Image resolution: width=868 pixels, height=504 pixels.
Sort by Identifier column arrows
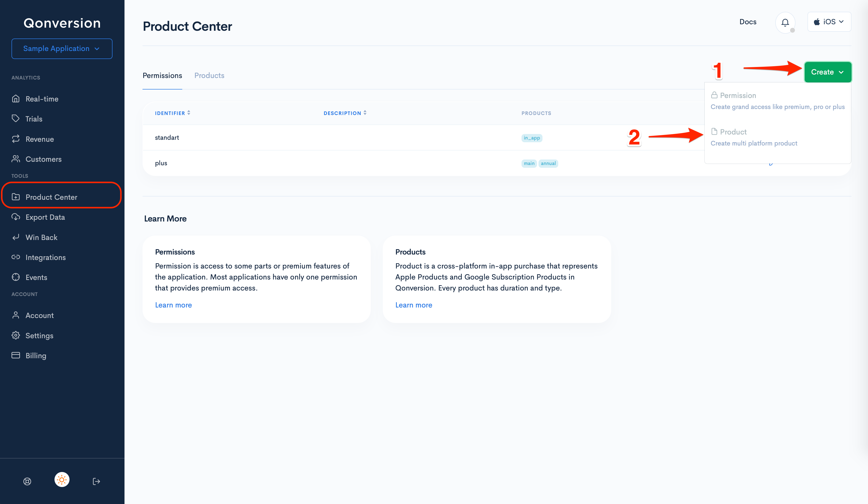(189, 113)
